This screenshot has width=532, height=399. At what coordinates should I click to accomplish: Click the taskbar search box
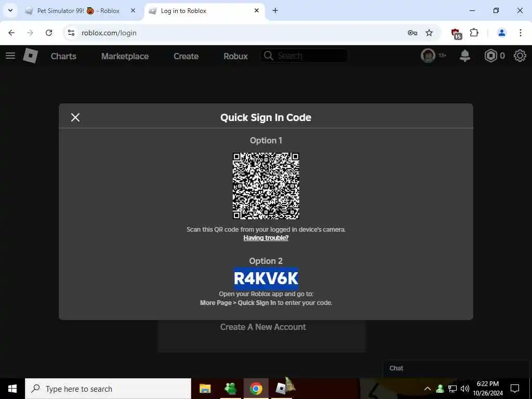click(108, 389)
